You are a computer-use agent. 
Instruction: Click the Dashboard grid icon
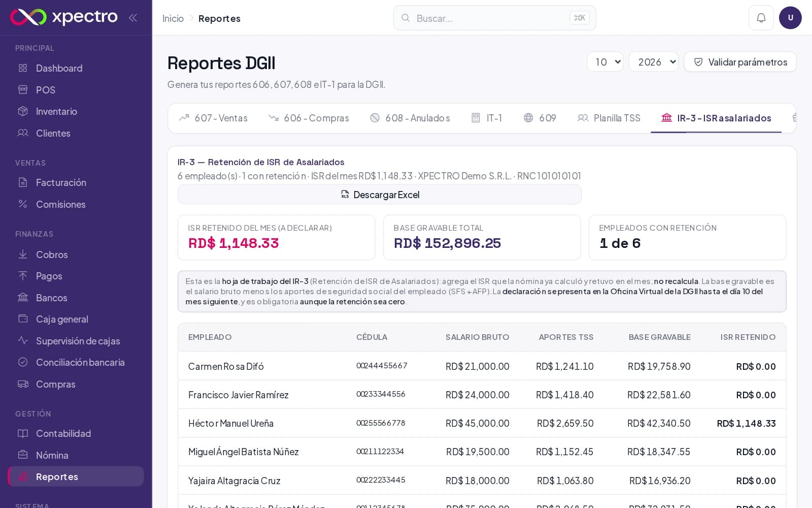(x=23, y=68)
